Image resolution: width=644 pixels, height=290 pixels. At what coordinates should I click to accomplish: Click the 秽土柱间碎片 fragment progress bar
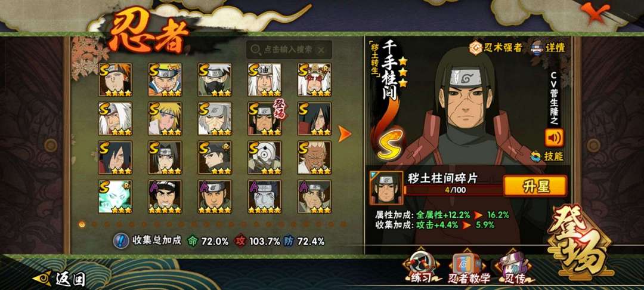point(454,190)
